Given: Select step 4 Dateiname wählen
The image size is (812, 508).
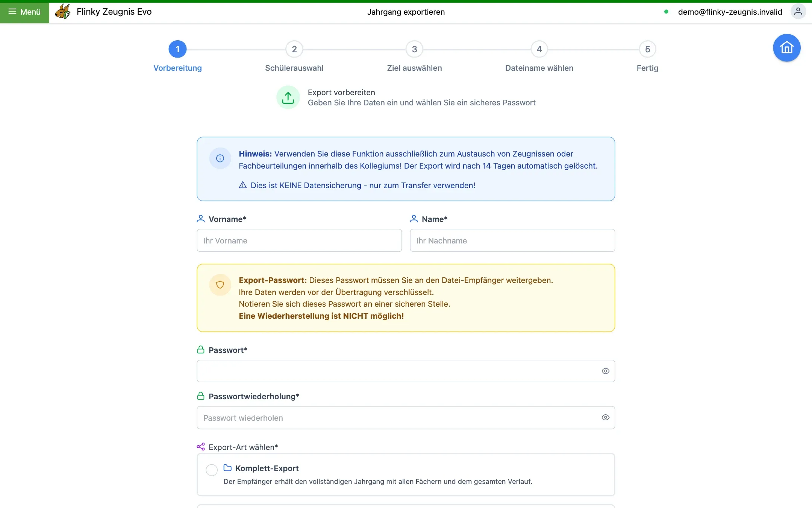Looking at the screenshot, I should [x=539, y=49].
